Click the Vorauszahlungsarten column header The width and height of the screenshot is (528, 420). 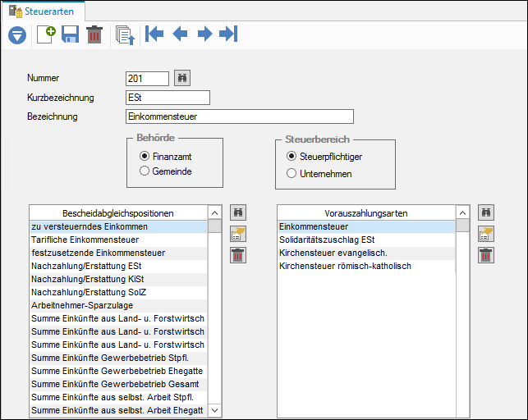tap(366, 213)
